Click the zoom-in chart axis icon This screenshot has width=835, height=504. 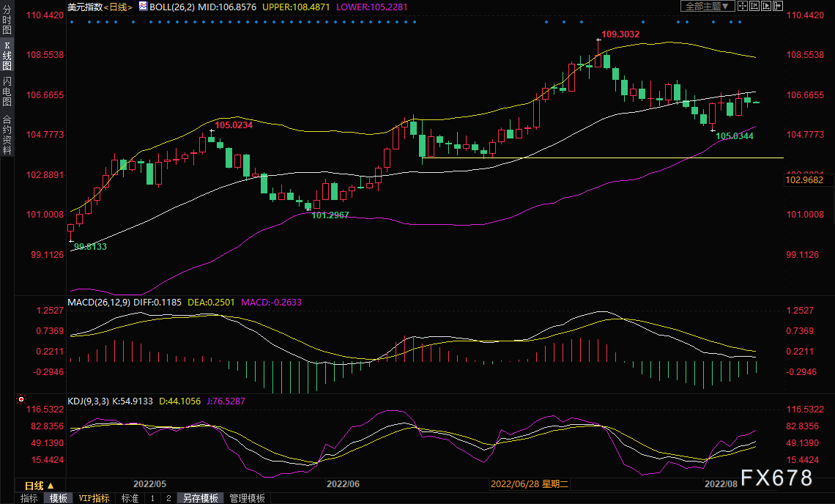754,6
